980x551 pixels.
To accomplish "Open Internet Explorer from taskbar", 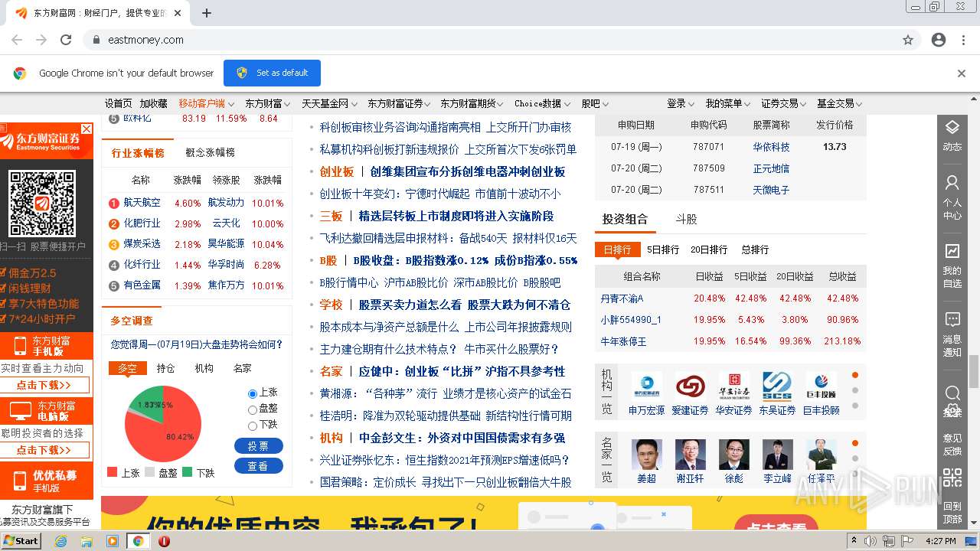I will 61,541.
